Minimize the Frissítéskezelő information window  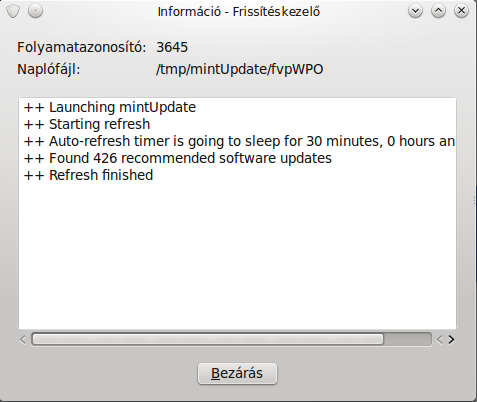[x=415, y=11]
